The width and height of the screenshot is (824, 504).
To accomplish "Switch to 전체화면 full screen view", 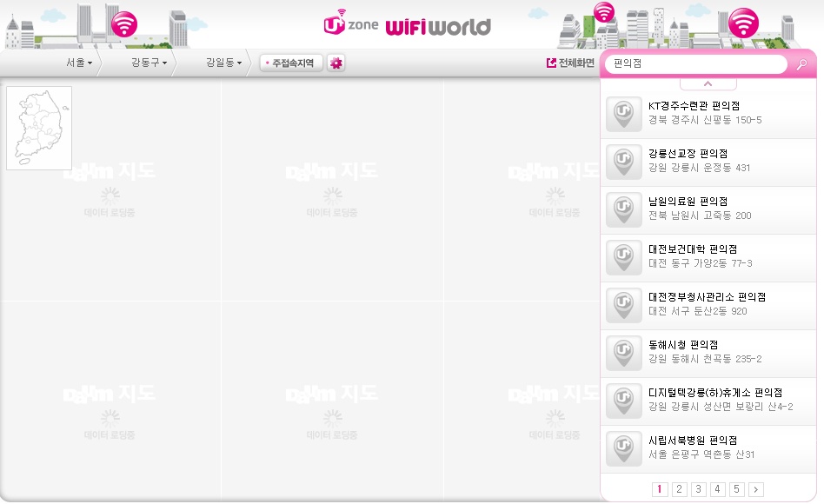I will tap(570, 63).
